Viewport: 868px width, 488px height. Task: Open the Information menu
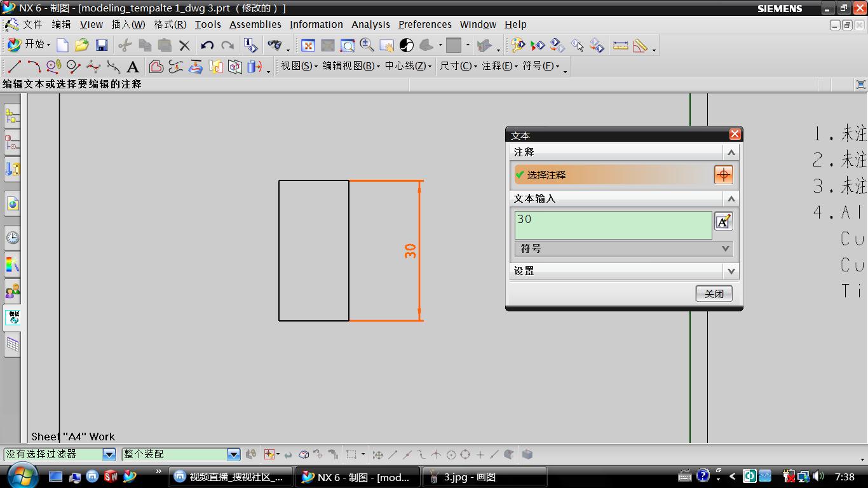pyautogui.click(x=316, y=25)
